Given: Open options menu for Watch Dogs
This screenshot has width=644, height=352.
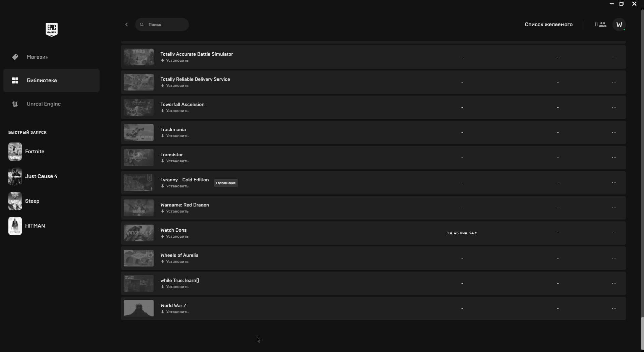Looking at the screenshot, I should coord(614,233).
